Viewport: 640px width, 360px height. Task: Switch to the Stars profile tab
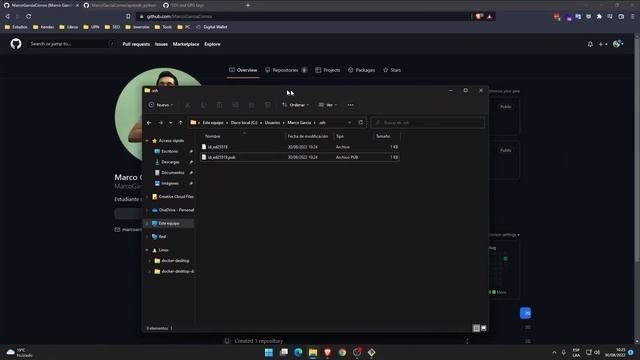392,70
